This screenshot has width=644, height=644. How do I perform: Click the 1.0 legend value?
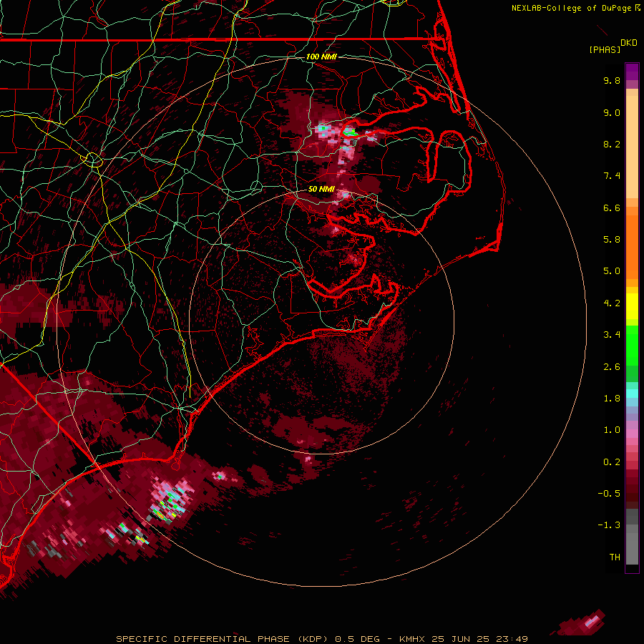point(612,430)
